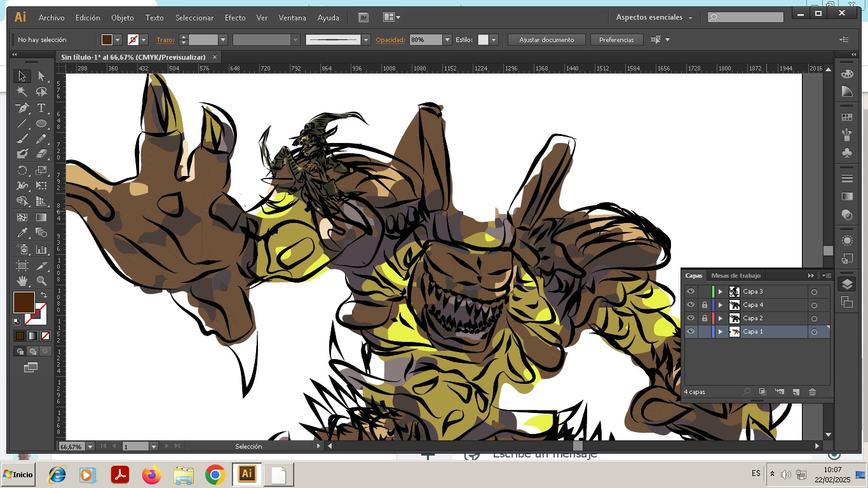Open the Swatches grid panel icon

pos(846,118)
